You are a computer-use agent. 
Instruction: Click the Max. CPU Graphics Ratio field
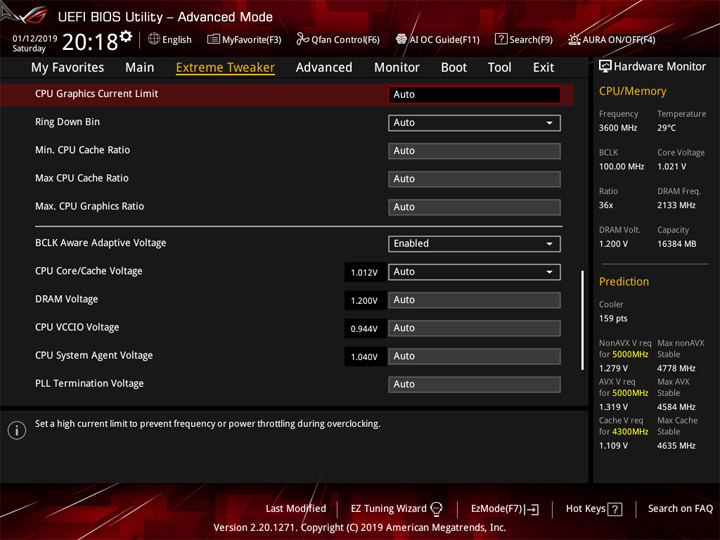coord(474,207)
